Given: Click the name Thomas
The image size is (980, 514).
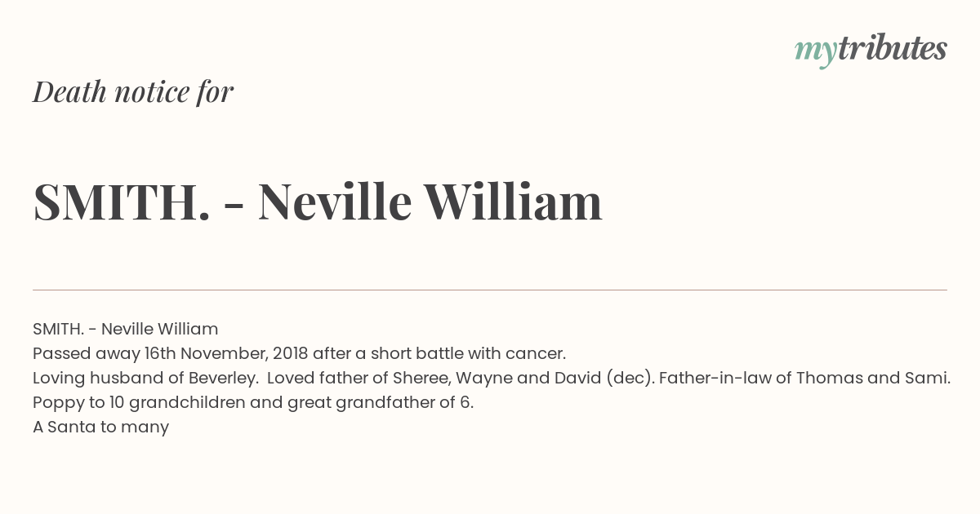Looking at the screenshot, I should (827, 379).
